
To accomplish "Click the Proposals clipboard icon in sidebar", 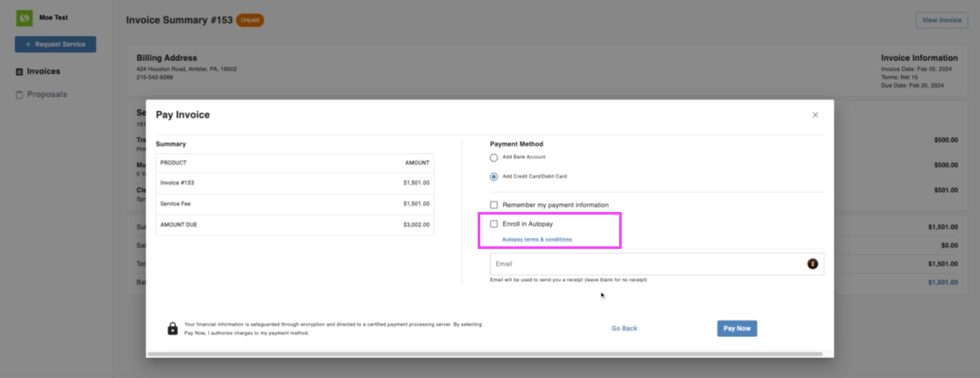I will tap(19, 95).
